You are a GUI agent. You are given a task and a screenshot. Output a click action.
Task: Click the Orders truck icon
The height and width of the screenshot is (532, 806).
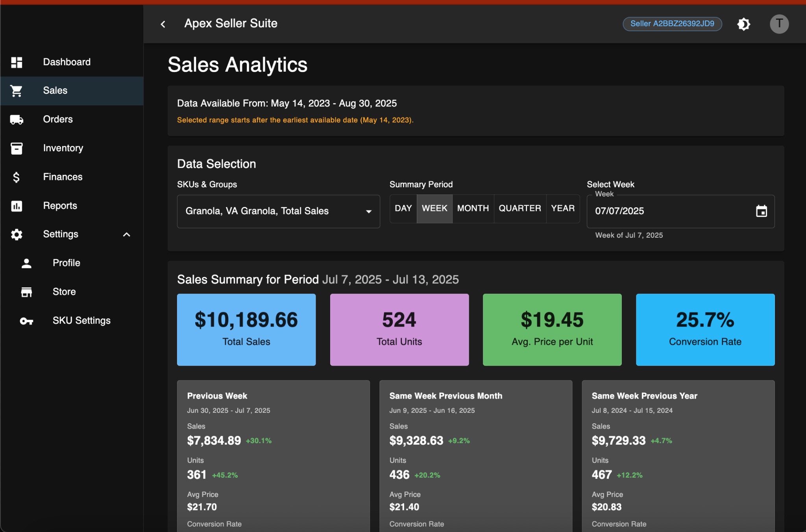point(17,120)
